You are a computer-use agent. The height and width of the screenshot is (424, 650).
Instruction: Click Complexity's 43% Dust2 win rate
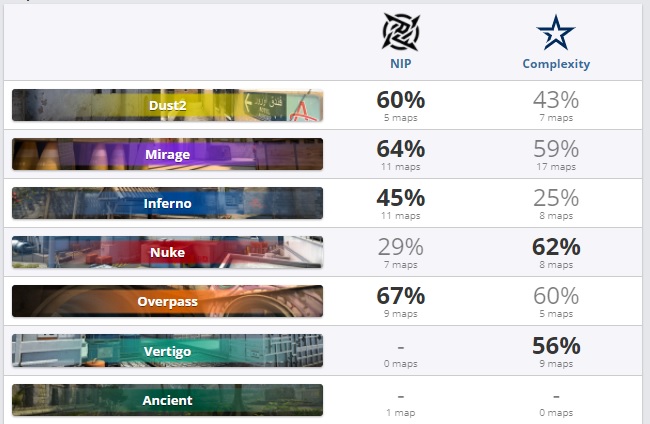tap(556, 100)
